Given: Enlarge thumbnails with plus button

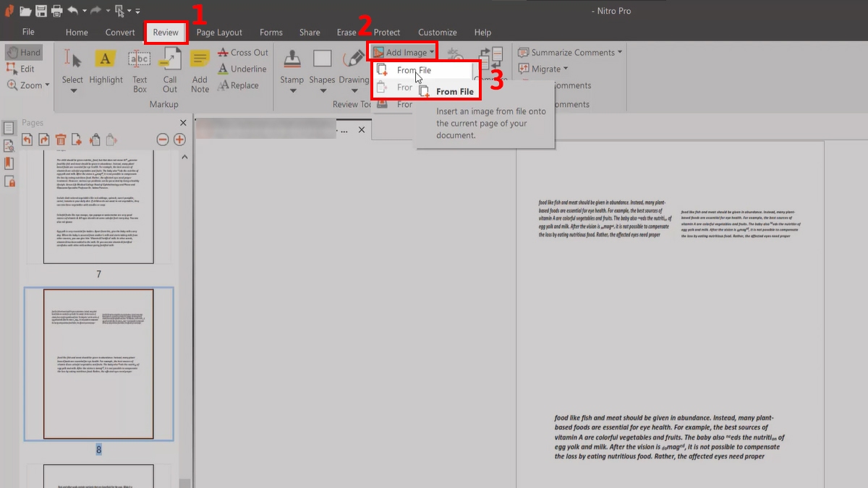Looking at the screenshot, I should tap(179, 140).
